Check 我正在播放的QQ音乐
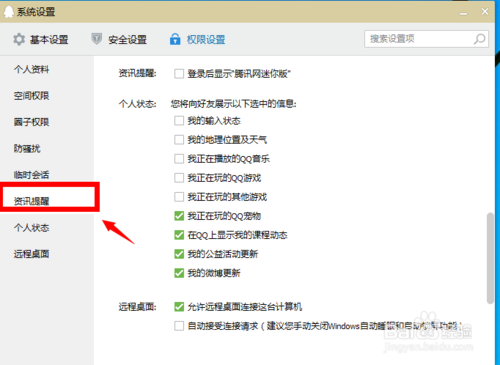Screen dimensions: 500x365 click(179, 159)
